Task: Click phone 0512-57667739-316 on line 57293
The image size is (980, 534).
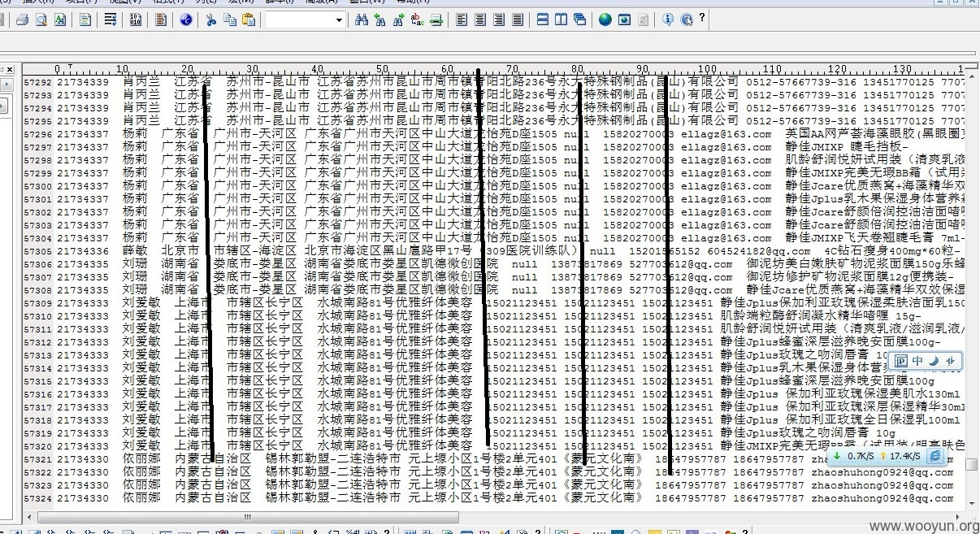Action: (801, 95)
